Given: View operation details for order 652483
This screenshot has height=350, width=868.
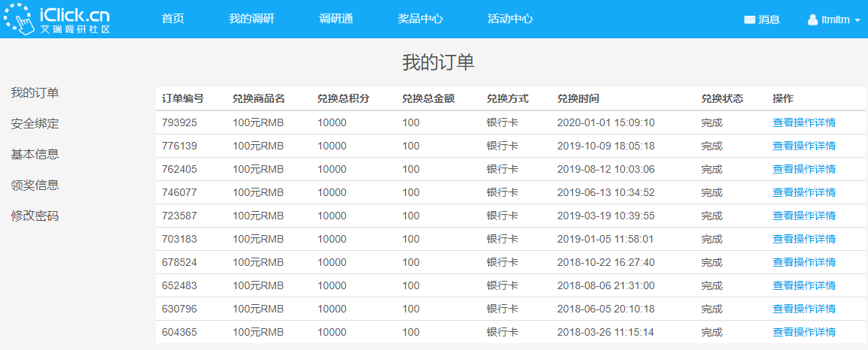Looking at the screenshot, I should click(803, 285).
